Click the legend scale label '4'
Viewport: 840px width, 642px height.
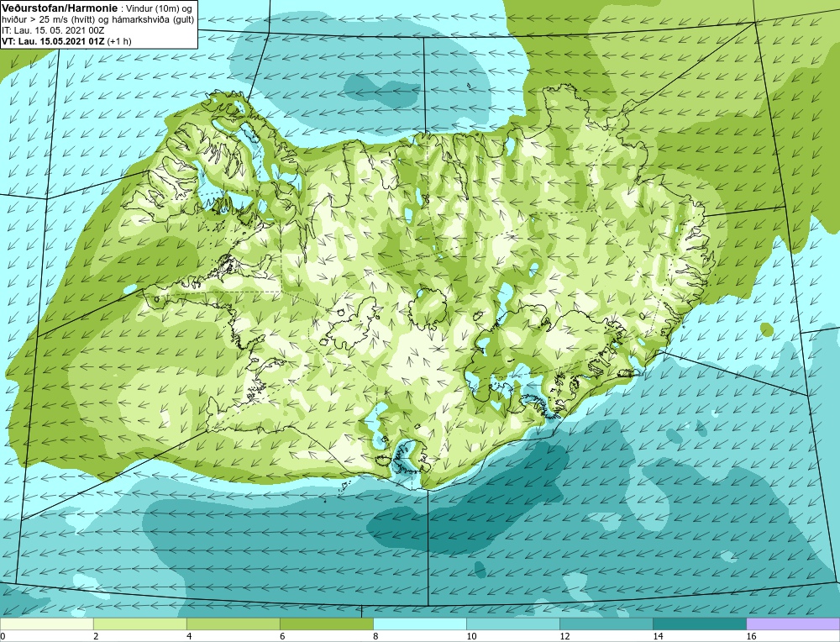188,636
